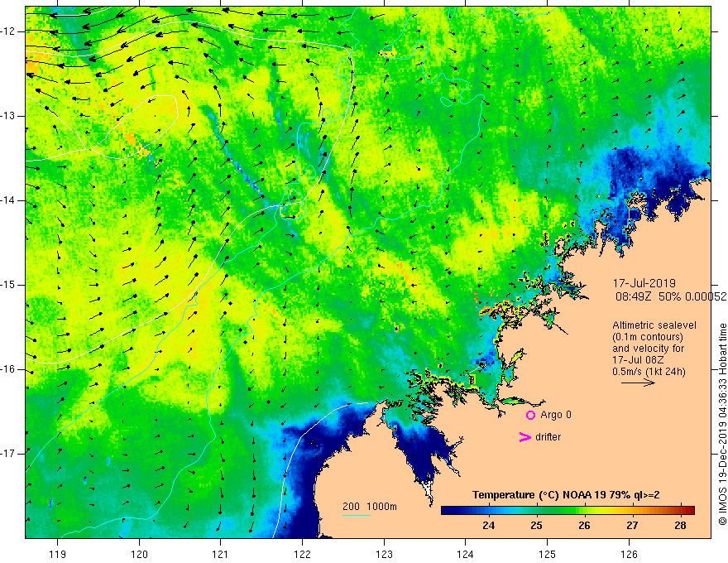This screenshot has height=563, width=728.
Task: Click the longitude label '124'
Action: click(465, 554)
